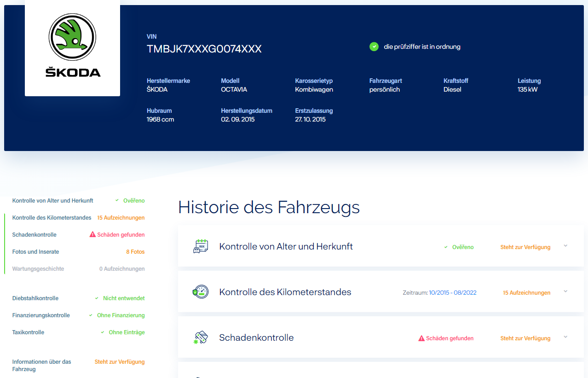Click the Kontrolle des Kilometerstandes card title
588x378 pixels.
[285, 292]
